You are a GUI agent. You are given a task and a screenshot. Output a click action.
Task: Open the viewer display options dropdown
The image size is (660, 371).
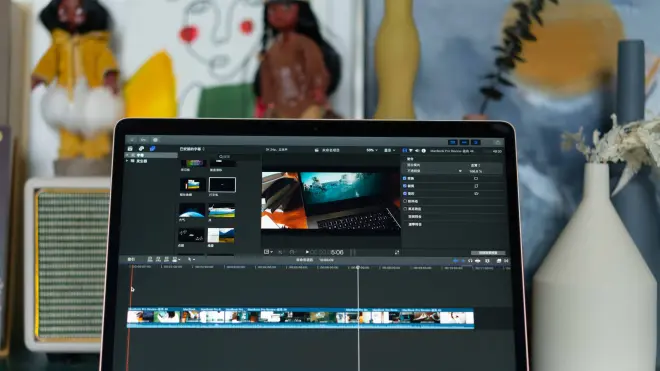pyautogui.click(x=389, y=150)
